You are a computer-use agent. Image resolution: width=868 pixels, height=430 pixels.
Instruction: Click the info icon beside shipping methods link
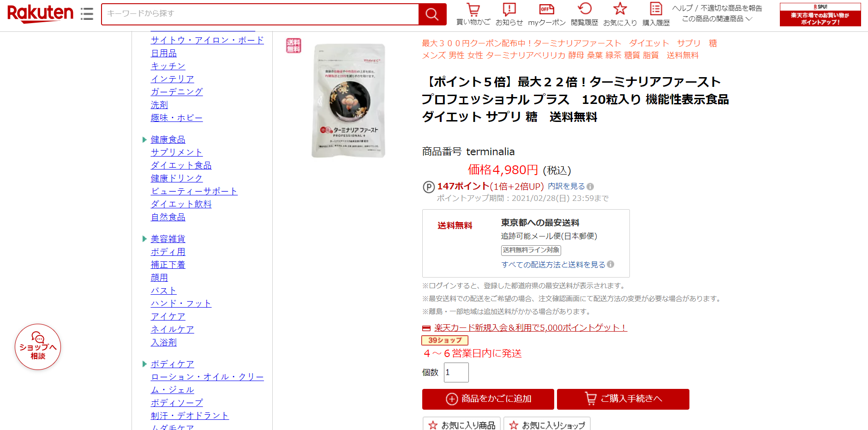[611, 264]
